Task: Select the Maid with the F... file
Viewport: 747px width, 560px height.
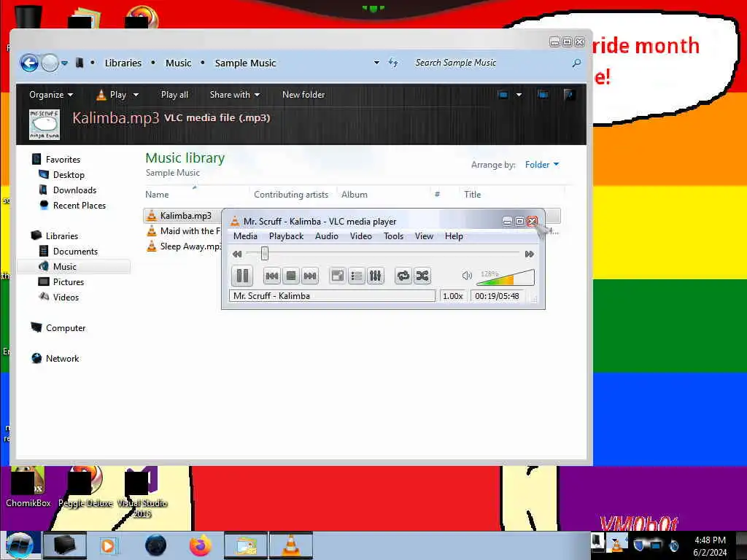Action: click(x=184, y=231)
